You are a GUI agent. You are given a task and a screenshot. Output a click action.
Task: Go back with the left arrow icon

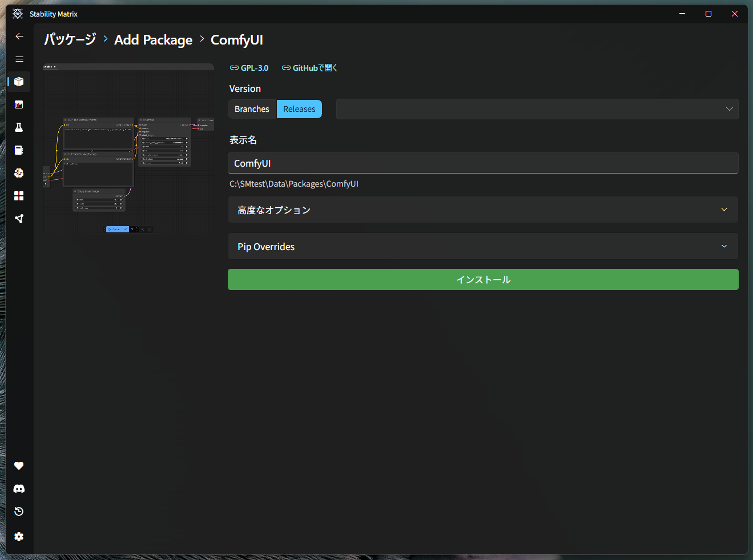[x=19, y=37]
